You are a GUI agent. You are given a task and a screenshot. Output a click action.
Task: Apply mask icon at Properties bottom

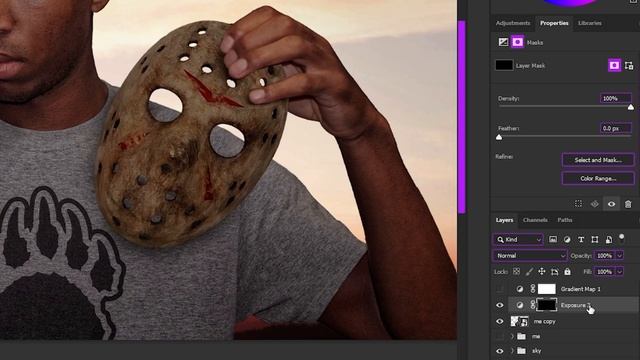click(x=595, y=204)
